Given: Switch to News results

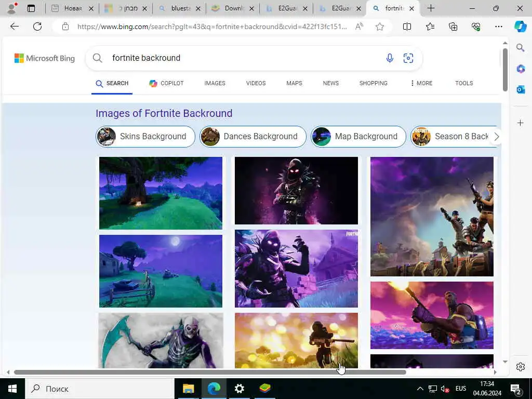Looking at the screenshot, I should (331, 83).
